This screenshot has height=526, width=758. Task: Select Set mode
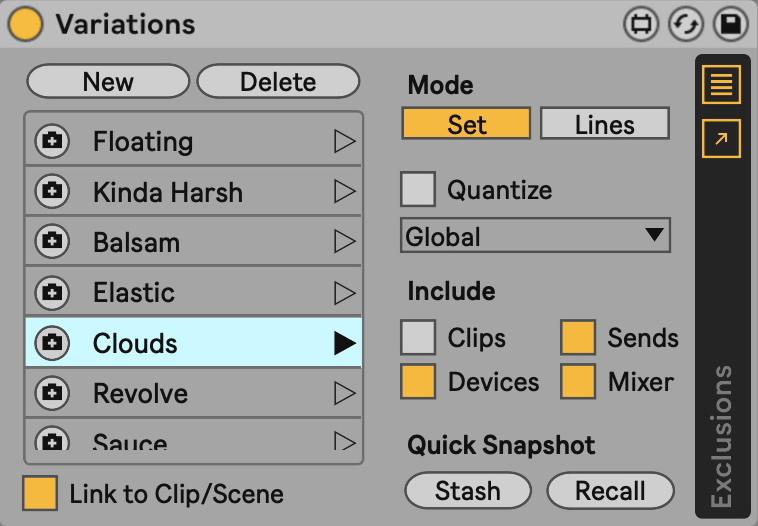(x=466, y=125)
